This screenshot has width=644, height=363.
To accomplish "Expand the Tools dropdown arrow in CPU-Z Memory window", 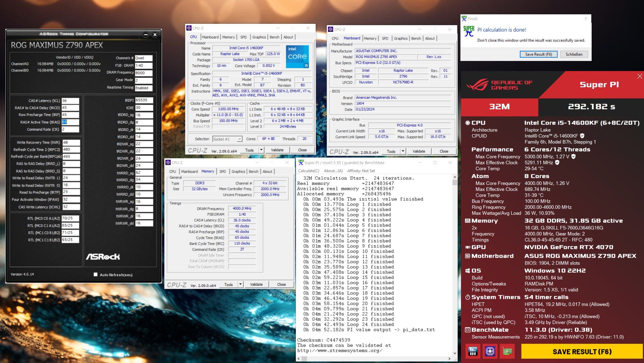I will pos(240,284).
